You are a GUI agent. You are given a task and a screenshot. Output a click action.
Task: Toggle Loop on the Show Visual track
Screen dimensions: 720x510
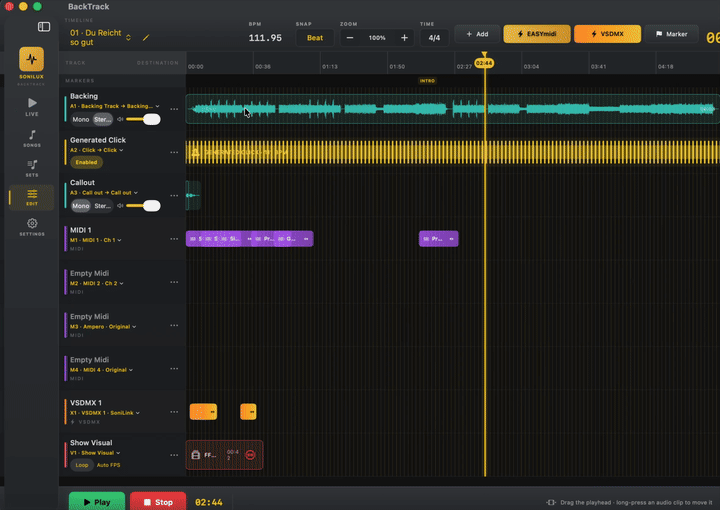[x=82, y=465]
